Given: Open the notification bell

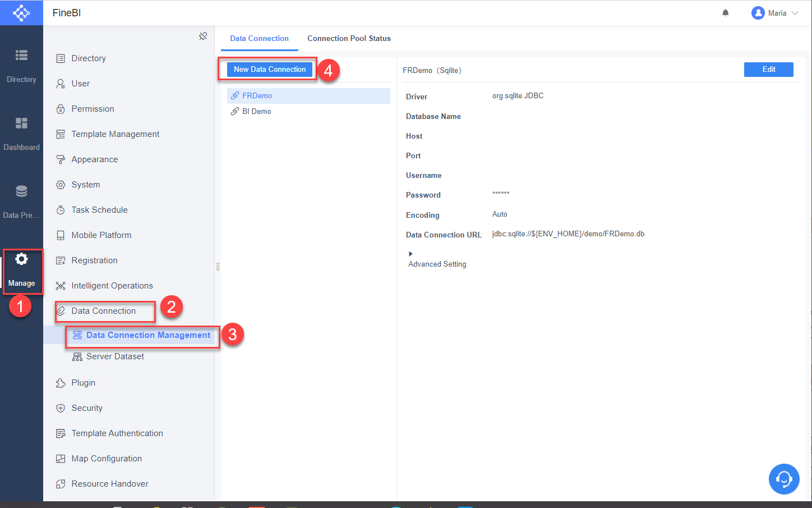Looking at the screenshot, I should [726, 13].
